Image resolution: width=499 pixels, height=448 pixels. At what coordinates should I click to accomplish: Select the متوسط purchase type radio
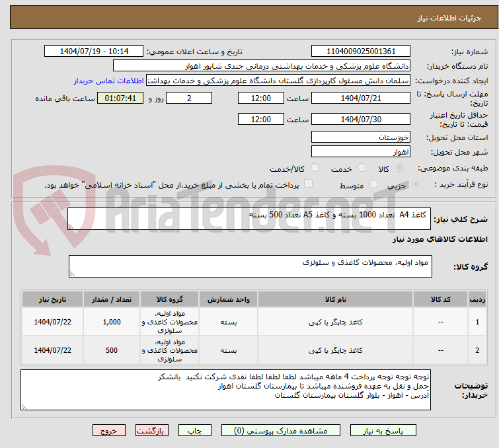tap(373, 184)
